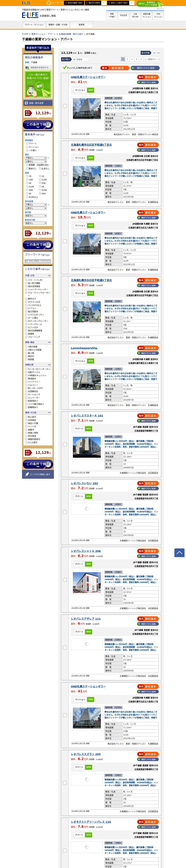This screenshot has height=868, width=186.
Task: Add LunonSapporoSta. to consideration list
Action: (148, 353)
